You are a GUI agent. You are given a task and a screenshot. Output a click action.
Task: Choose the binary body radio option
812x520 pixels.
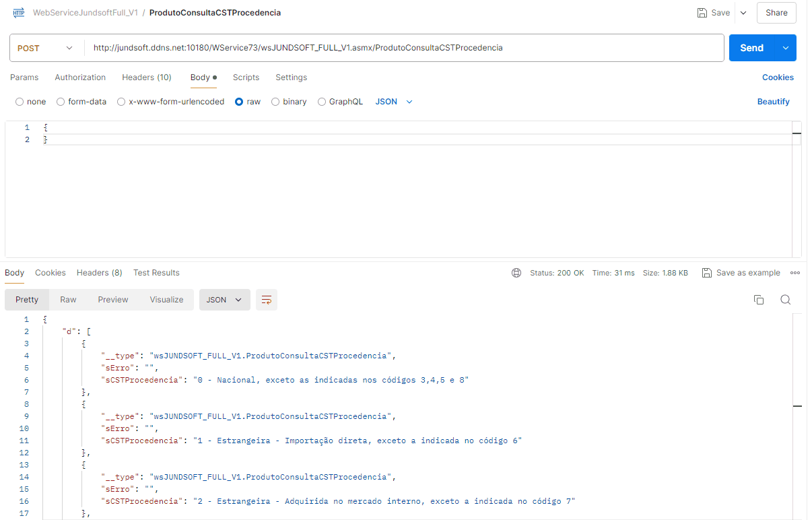(275, 102)
